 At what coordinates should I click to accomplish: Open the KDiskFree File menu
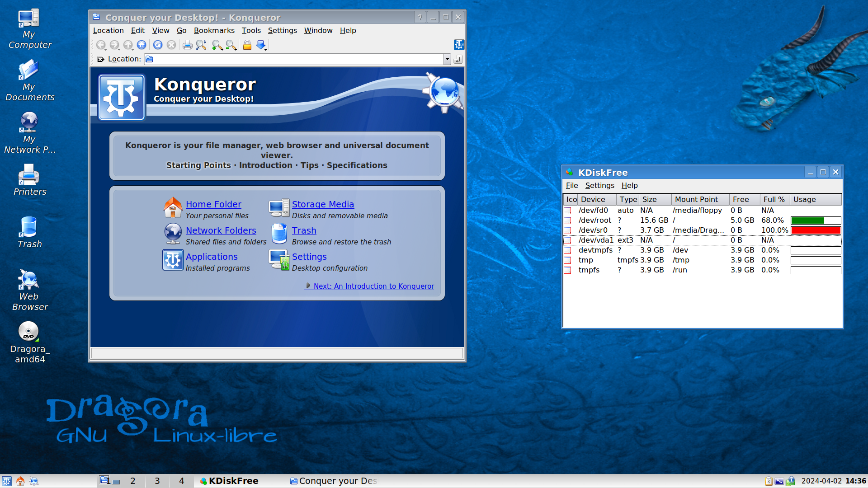(571, 185)
